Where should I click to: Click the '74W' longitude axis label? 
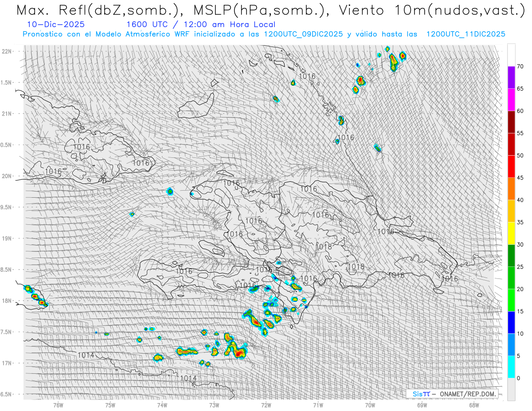(162, 404)
